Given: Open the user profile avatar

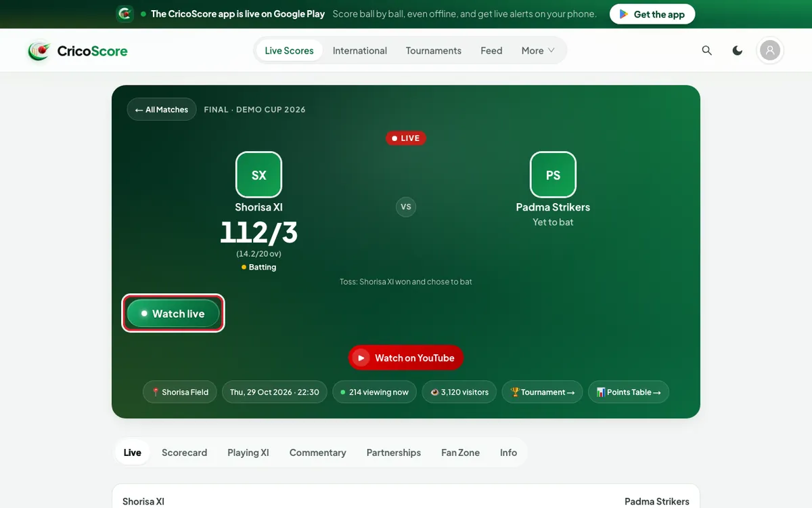Looking at the screenshot, I should pyautogui.click(x=770, y=50).
